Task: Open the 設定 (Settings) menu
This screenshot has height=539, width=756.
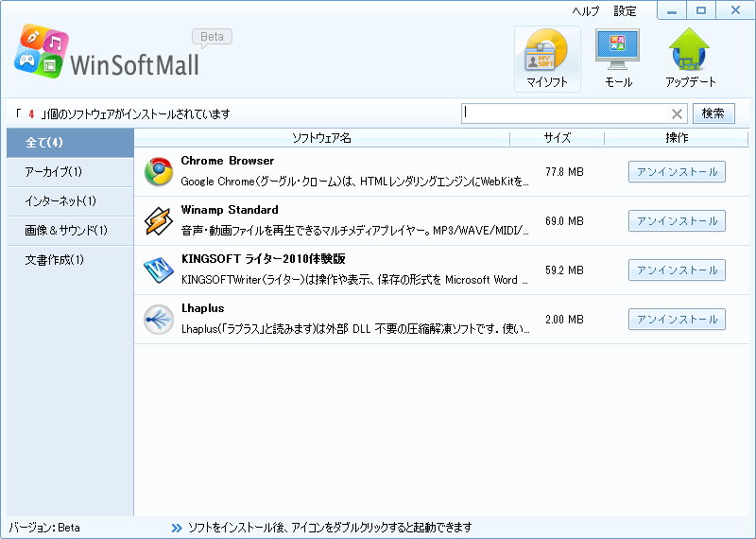Action: coord(625,11)
